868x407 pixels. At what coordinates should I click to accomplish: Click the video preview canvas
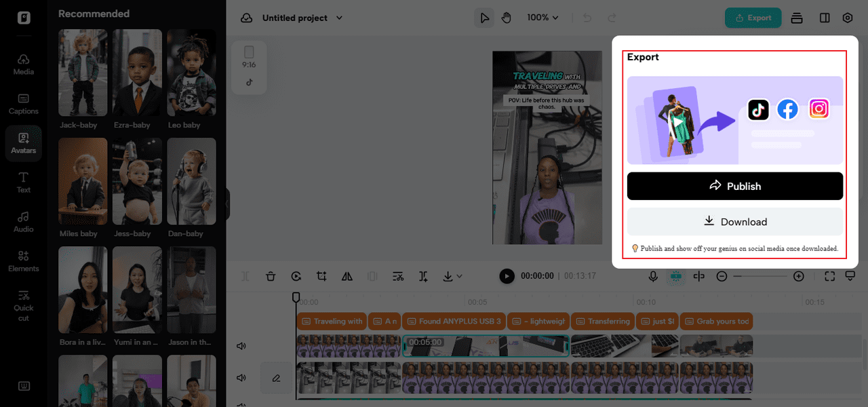(x=547, y=147)
